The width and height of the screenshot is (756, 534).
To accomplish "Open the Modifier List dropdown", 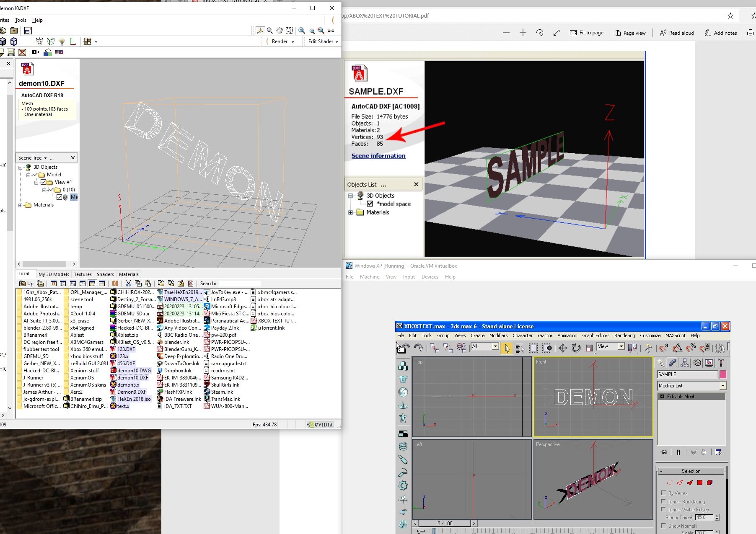I will click(723, 386).
